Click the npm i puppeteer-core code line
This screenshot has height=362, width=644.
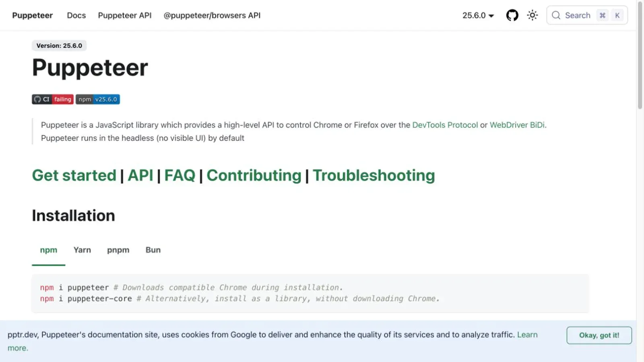(240, 299)
